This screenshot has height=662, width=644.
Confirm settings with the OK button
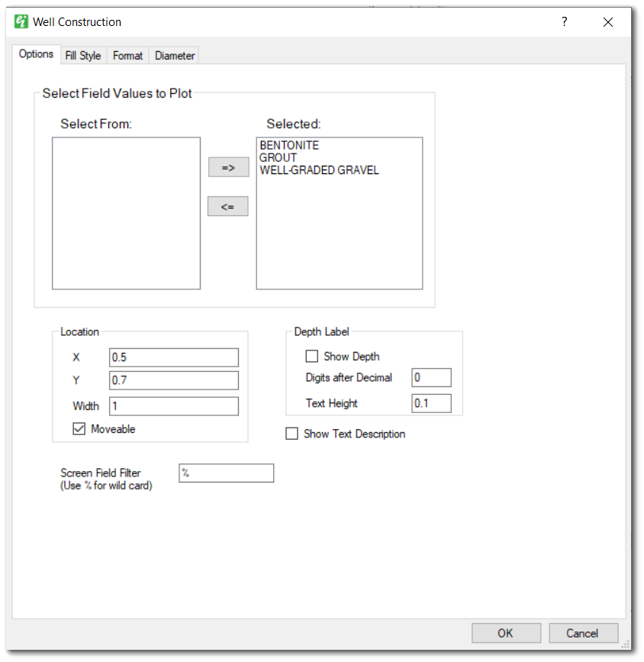(506, 632)
